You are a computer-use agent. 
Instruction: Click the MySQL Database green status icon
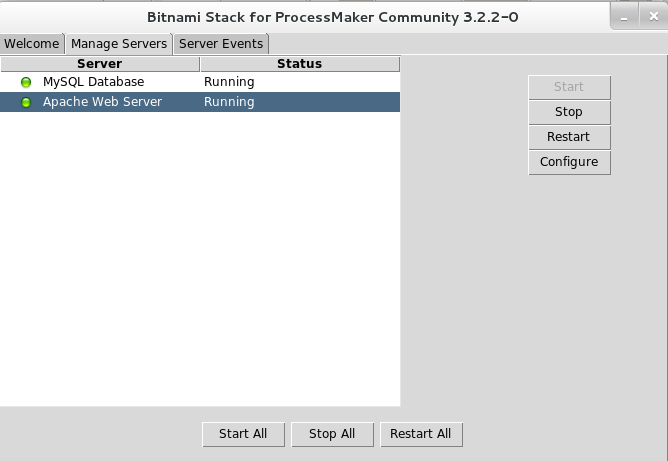coord(26,82)
